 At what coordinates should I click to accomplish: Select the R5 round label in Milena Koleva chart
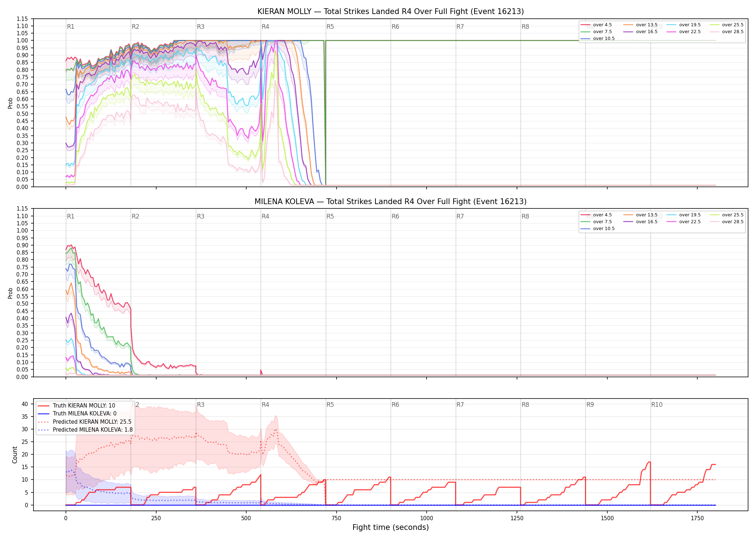(x=330, y=216)
